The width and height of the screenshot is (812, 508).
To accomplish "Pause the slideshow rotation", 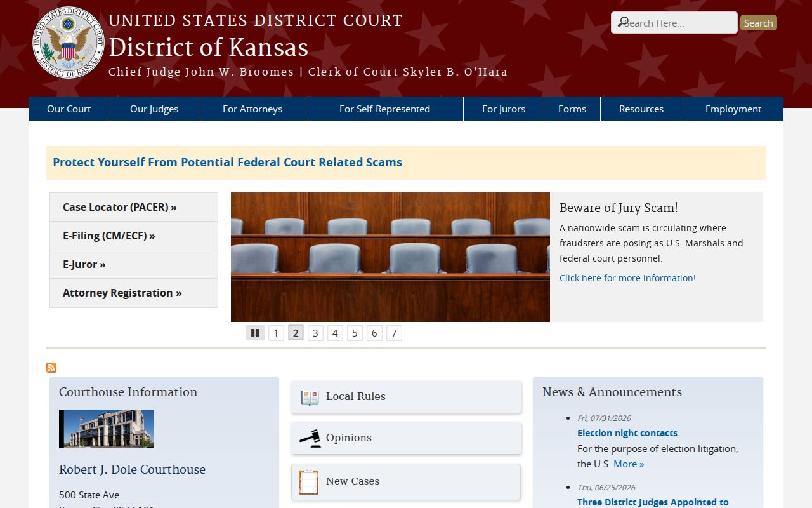I will pyautogui.click(x=255, y=333).
